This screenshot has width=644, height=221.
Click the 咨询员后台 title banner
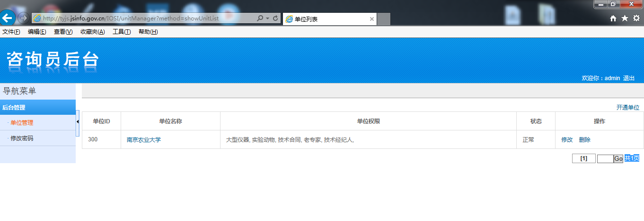pos(53,60)
